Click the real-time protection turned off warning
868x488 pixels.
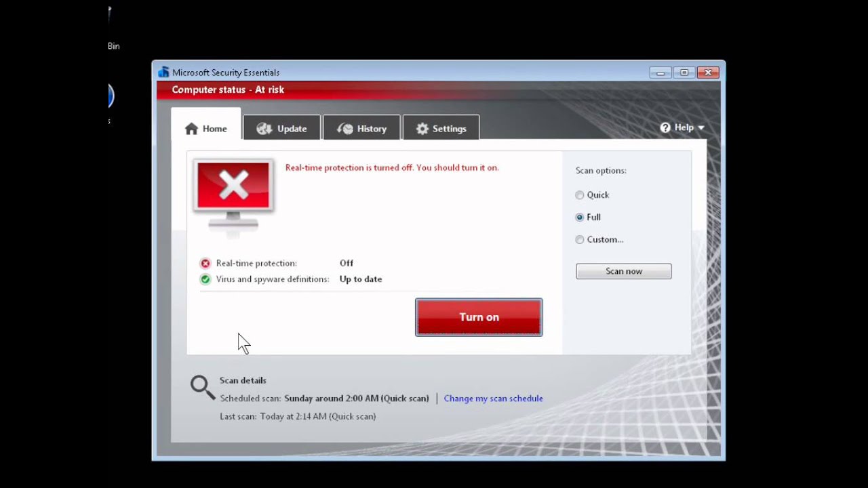[x=392, y=167]
